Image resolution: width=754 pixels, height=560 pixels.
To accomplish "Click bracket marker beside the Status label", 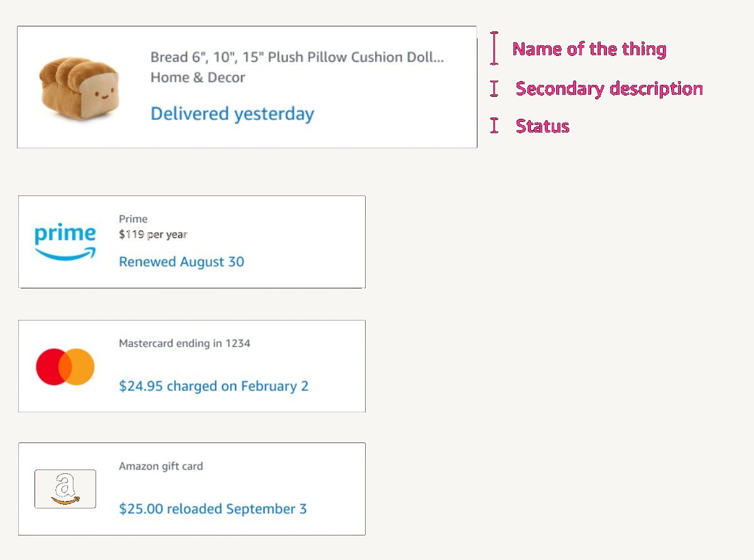I will 494,126.
